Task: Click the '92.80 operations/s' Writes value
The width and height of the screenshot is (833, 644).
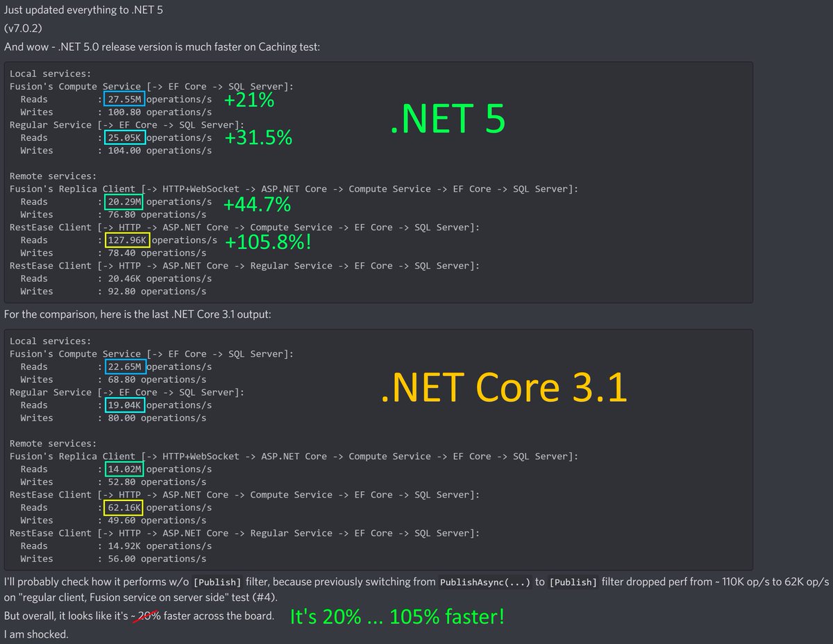Action: 158,291
